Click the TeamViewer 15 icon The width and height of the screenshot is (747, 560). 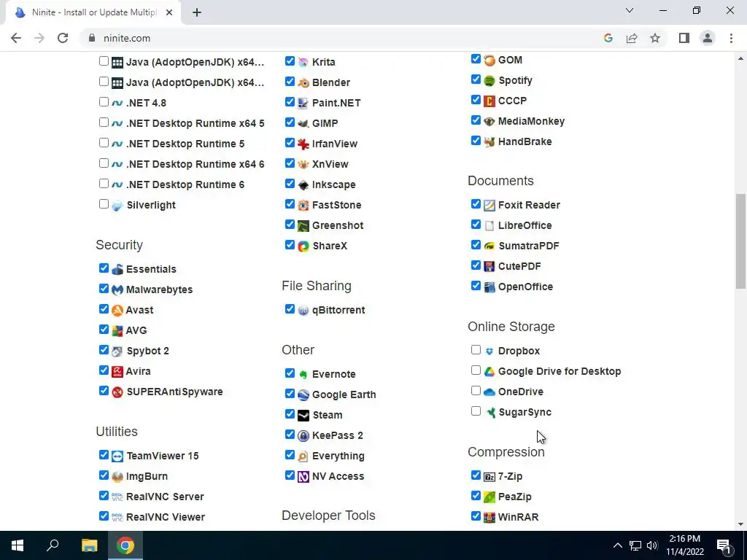(x=117, y=456)
